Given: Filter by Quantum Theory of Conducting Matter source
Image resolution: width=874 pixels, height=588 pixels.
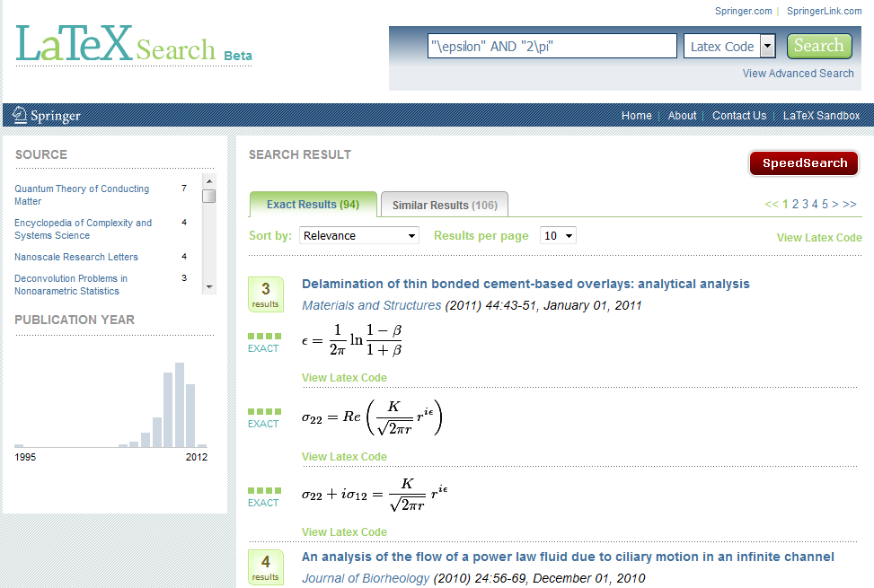Looking at the screenshot, I should 82,195.
